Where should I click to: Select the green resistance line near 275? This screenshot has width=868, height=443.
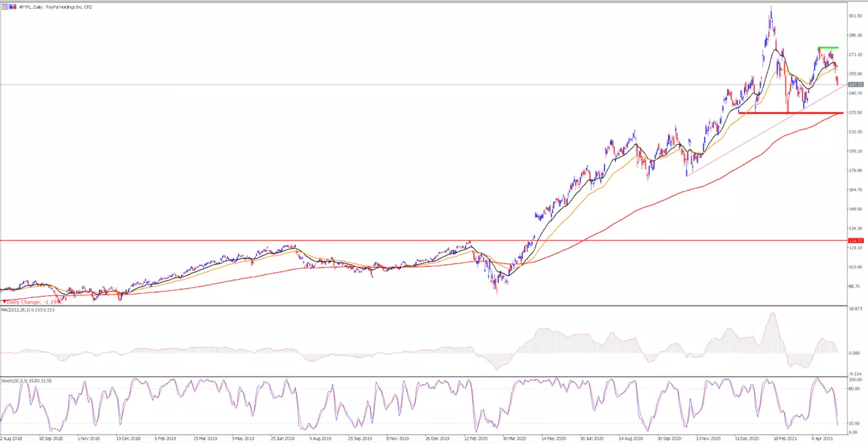(x=828, y=47)
